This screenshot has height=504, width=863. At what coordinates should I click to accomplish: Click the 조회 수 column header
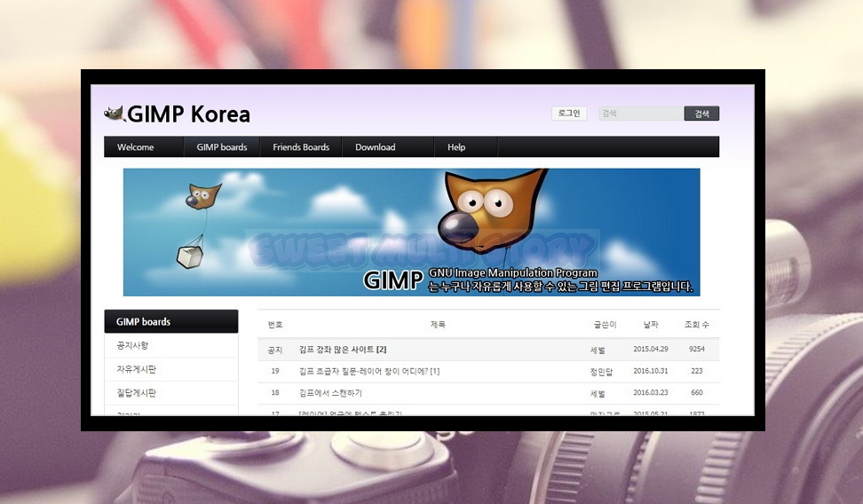coord(697,325)
